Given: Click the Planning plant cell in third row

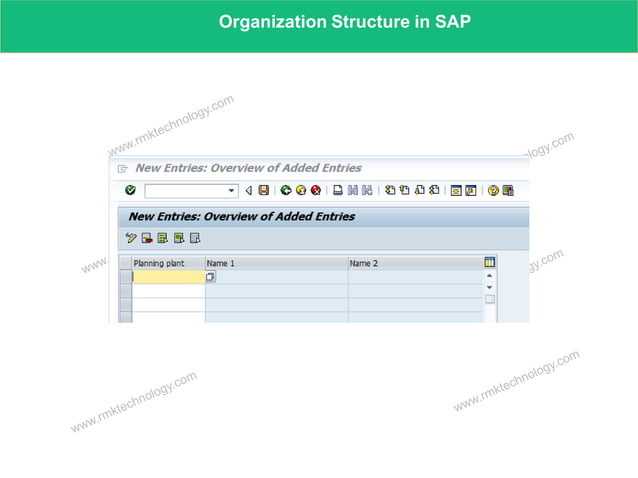Looking at the screenshot, I should [168, 304].
